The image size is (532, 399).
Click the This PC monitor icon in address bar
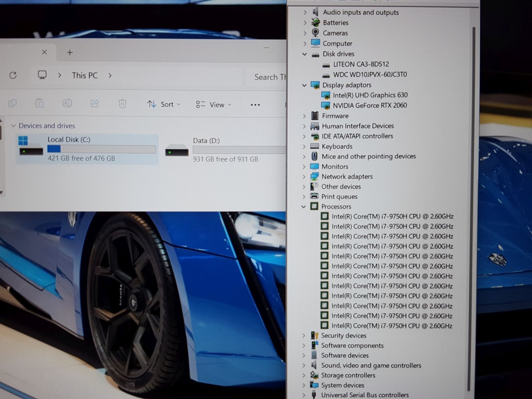(42, 75)
